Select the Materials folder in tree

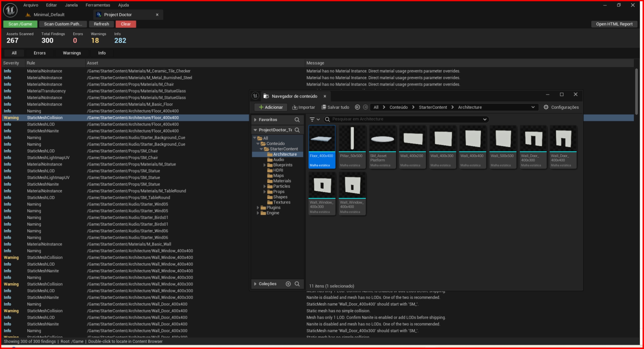[282, 181]
